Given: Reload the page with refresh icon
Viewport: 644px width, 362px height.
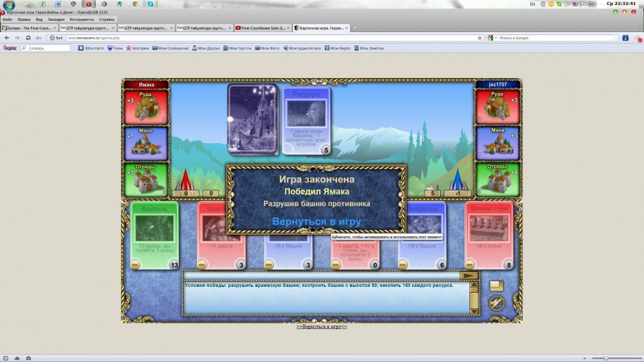Looking at the screenshot, I should (x=28, y=38).
